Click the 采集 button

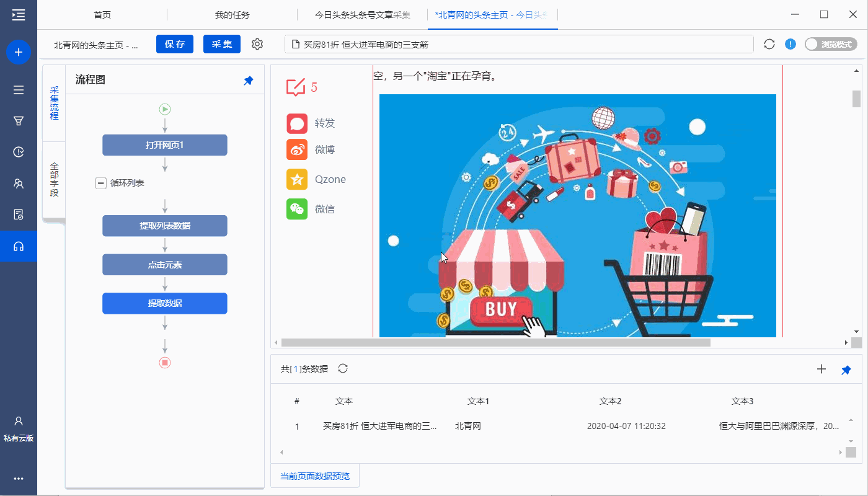pyautogui.click(x=222, y=44)
